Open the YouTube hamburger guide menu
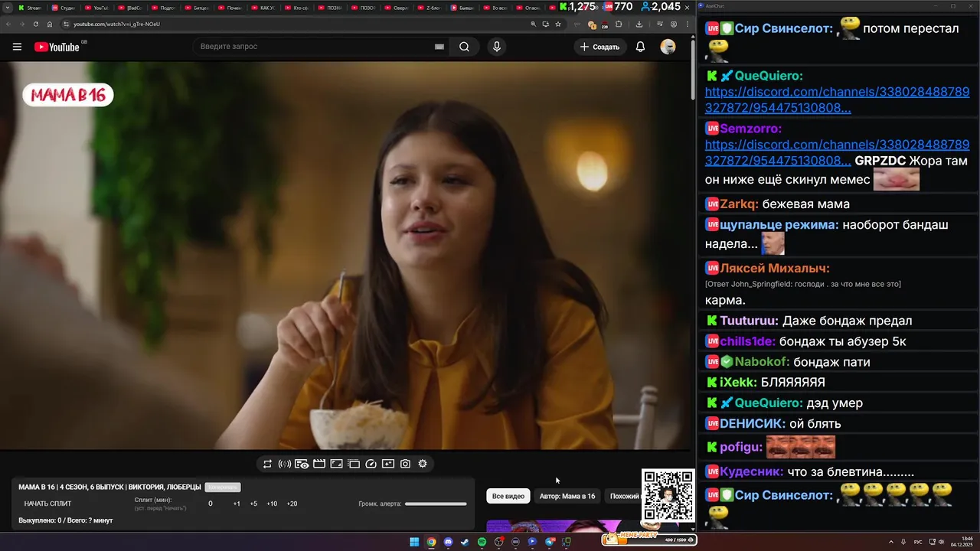Viewport: 980px width, 551px height. click(17, 47)
